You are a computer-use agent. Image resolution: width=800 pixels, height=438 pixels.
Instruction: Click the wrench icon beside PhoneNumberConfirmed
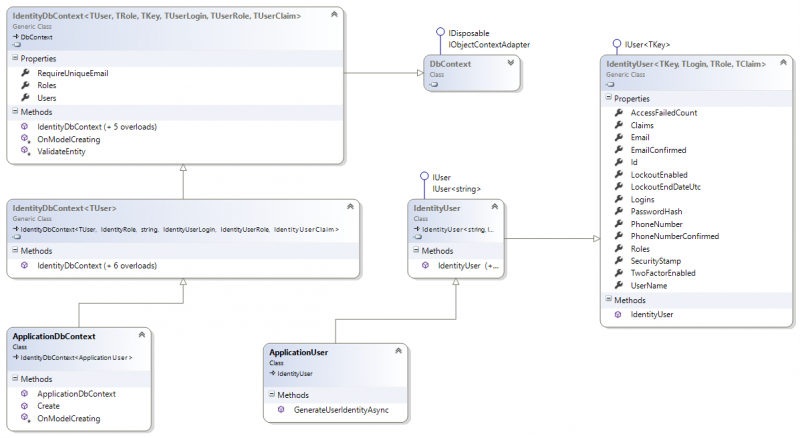pyautogui.click(x=619, y=236)
